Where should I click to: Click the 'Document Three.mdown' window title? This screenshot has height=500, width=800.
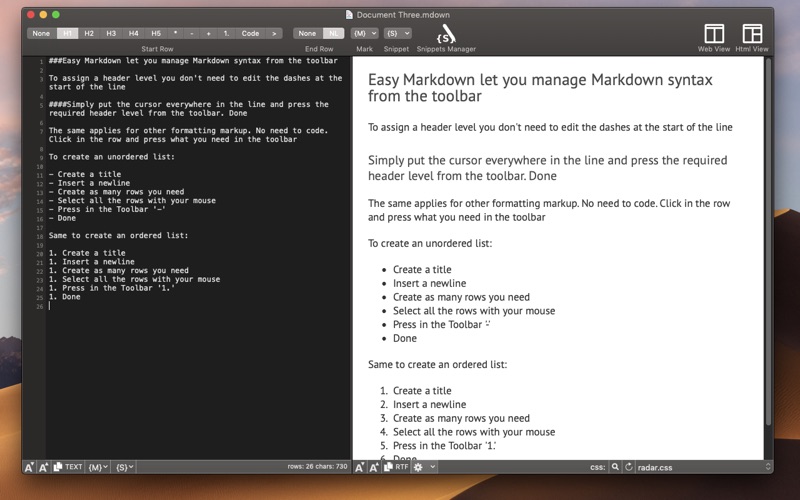click(403, 15)
